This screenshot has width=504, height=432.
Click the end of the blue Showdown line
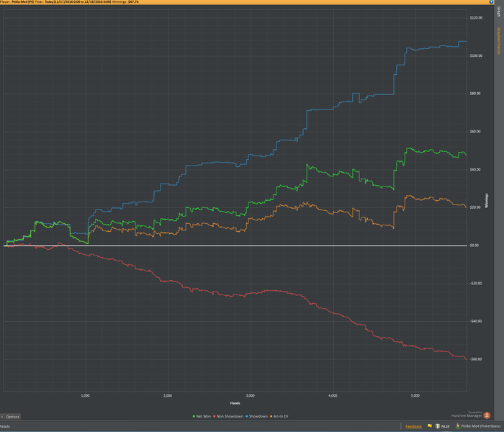point(466,42)
